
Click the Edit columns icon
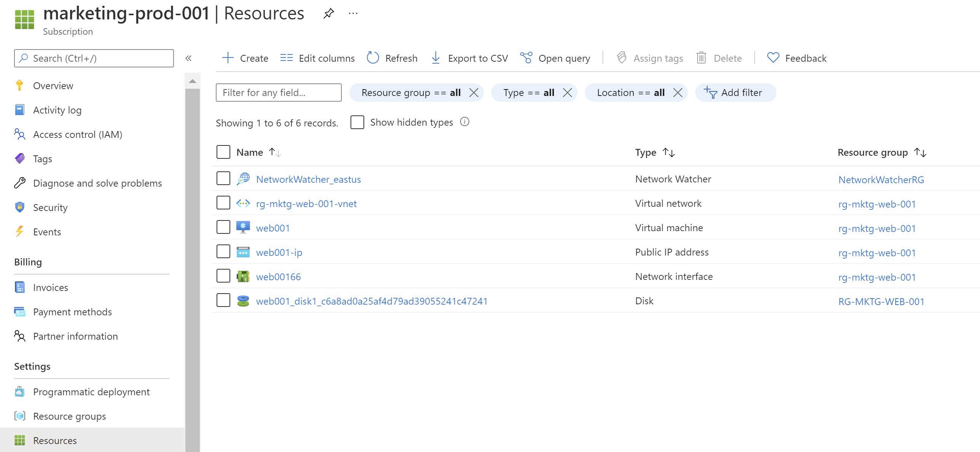pyautogui.click(x=286, y=58)
